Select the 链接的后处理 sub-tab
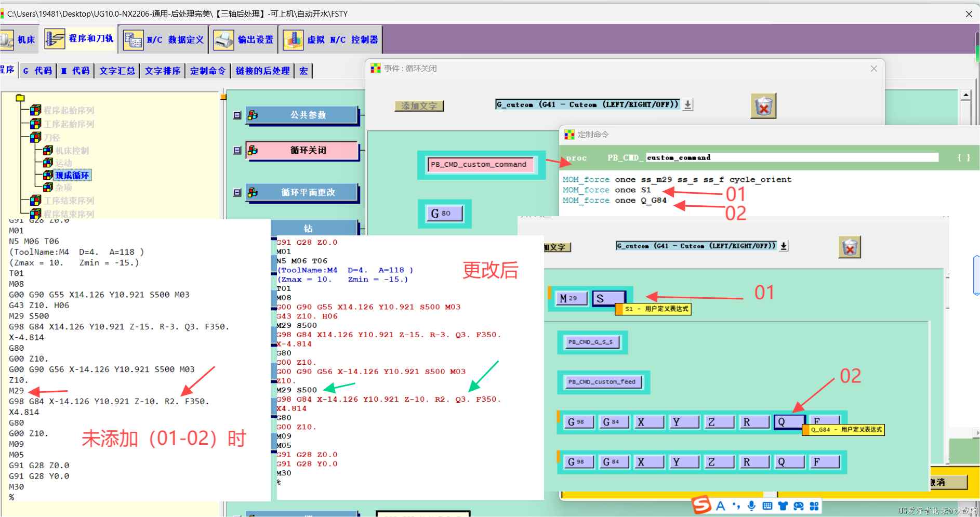The width and height of the screenshot is (980, 517). click(262, 71)
